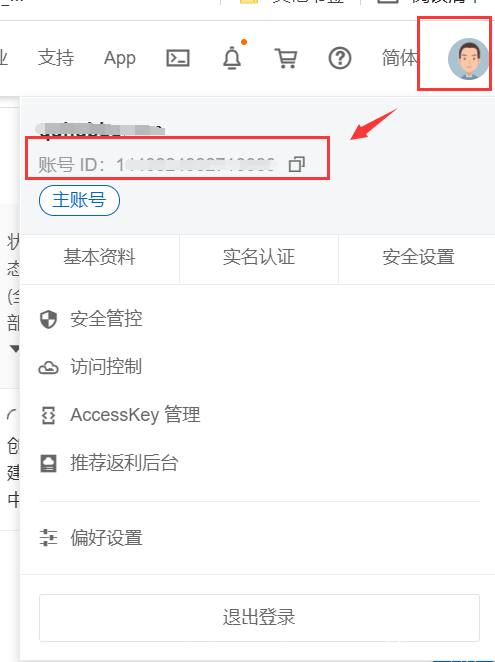Open the Cloud Shell terminal icon
The width and height of the screenshot is (495, 662).
[178, 58]
